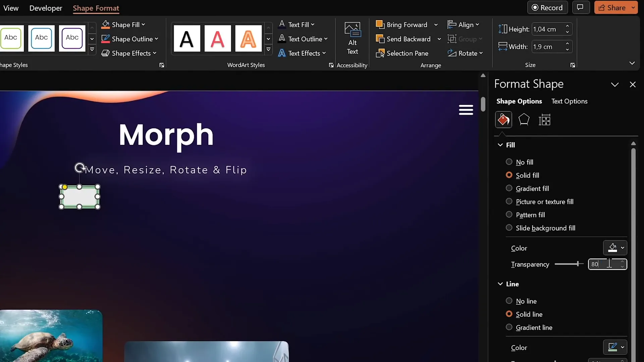This screenshot has width=644, height=362.
Task: Open the line Color picker
Action: (615, 347)
